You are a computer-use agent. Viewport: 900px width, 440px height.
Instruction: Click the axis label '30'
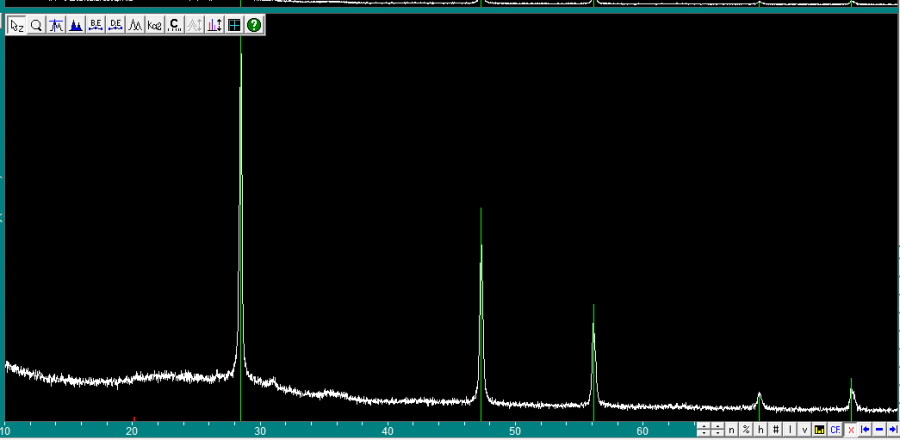[x=260, y=430]
